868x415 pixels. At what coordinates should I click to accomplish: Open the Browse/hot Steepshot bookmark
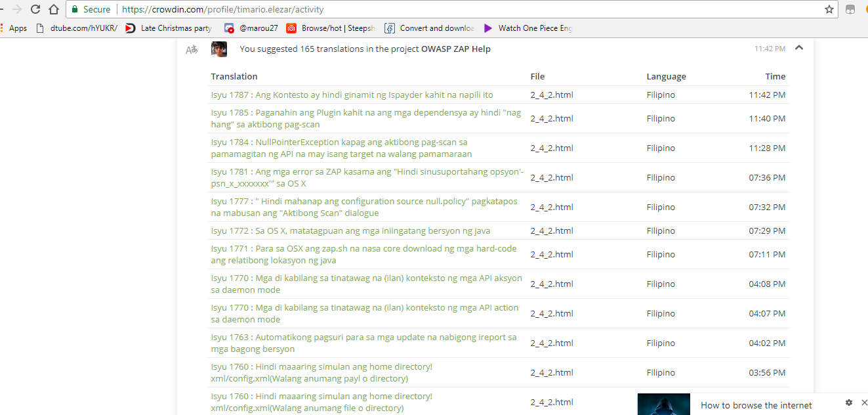coord(331,28)
